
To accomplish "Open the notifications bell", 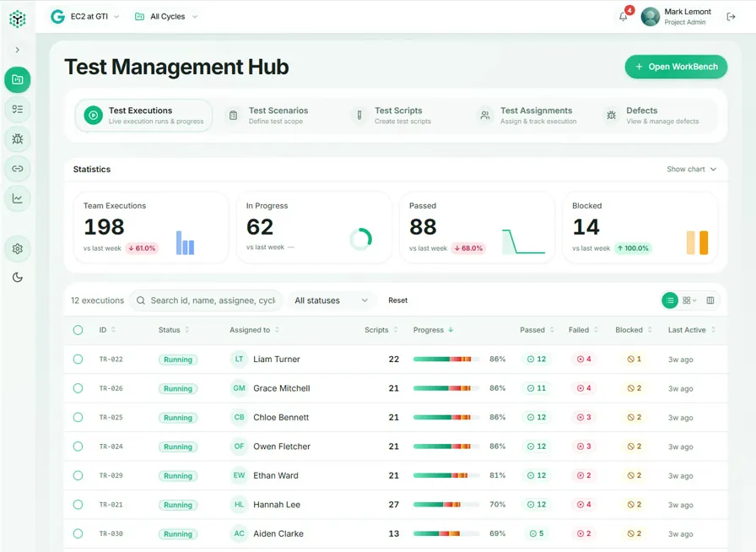I will pos(623,17).
